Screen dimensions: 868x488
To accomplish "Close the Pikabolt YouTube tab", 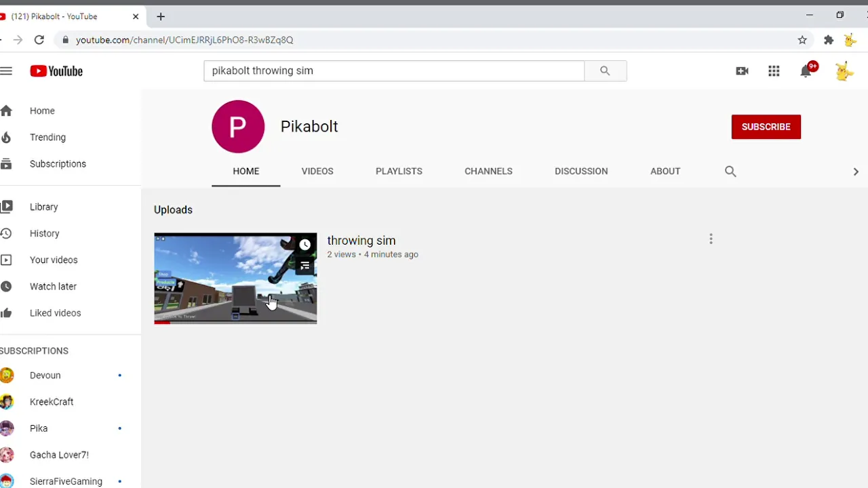I will pyautogui.click(x=136, y=16).
